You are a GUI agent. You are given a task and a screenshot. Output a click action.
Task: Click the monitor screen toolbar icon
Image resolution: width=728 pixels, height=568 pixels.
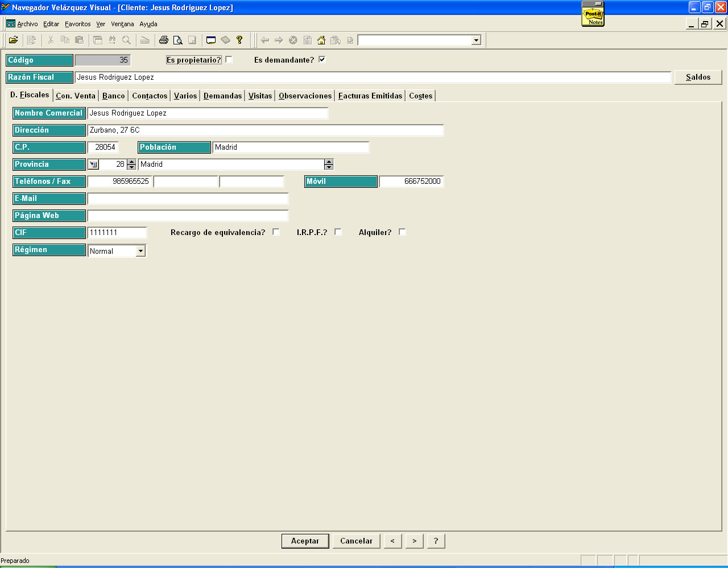click(211, 40)
